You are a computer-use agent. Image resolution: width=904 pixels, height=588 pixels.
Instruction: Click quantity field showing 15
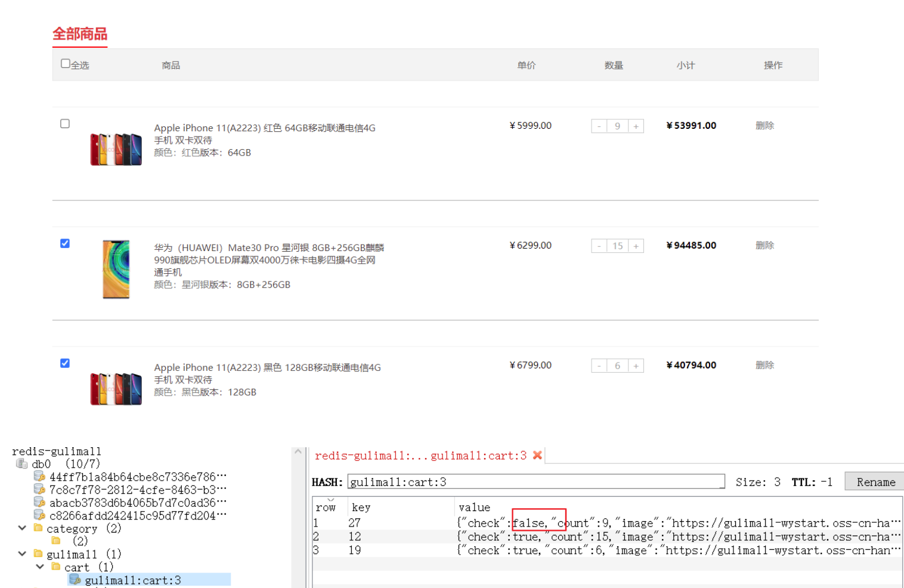(617, 246)
